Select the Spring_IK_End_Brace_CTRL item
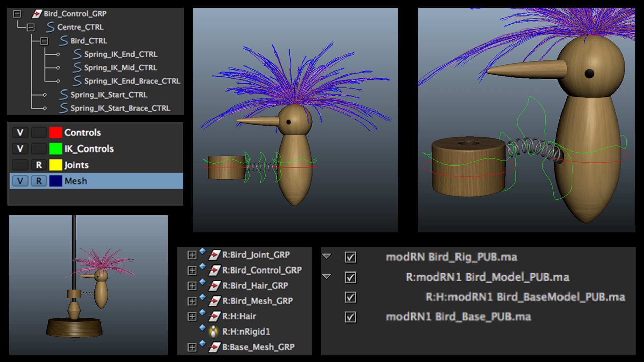This screenshot has width=644, height=362. tap(132, 81)
